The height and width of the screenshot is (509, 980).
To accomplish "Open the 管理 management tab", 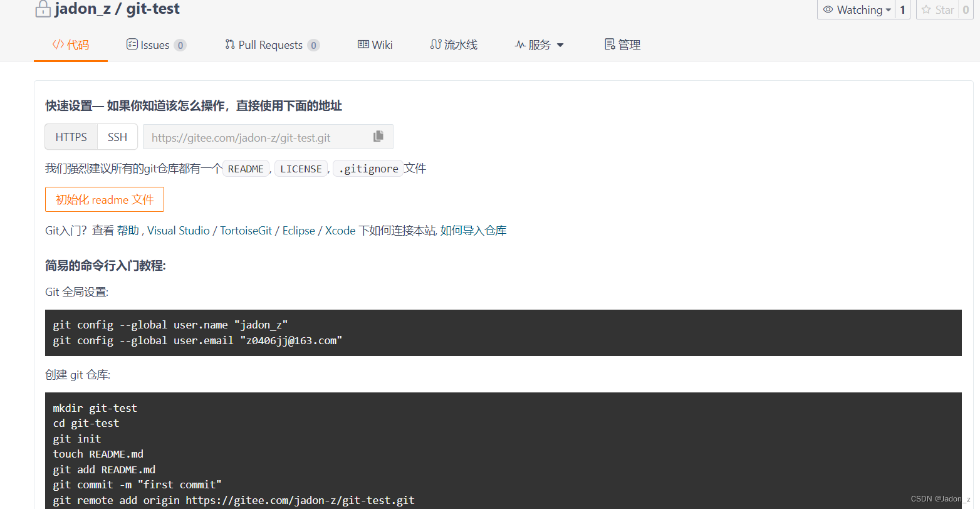I will click(x=622, y=45).
